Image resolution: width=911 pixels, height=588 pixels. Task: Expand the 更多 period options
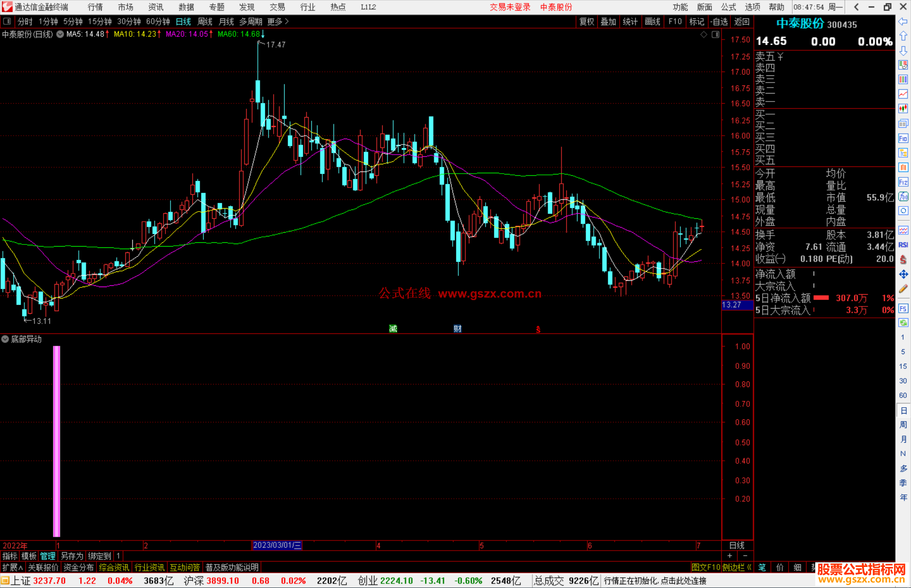click(278, 21)
